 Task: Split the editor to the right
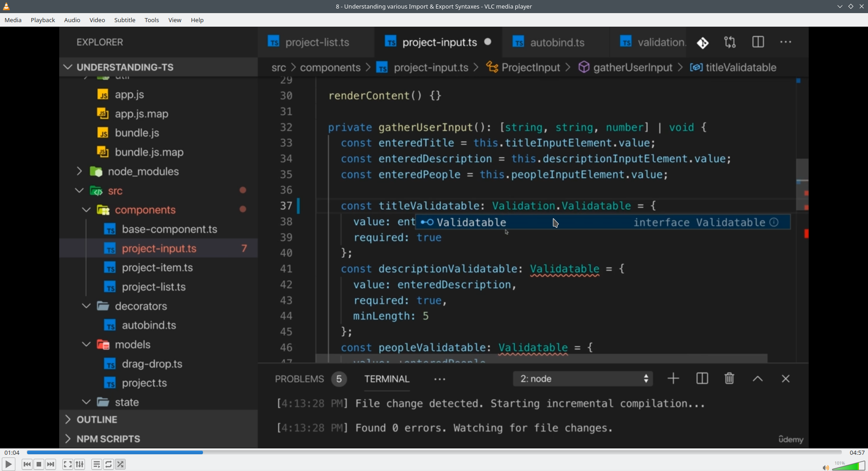click(758, 42)
